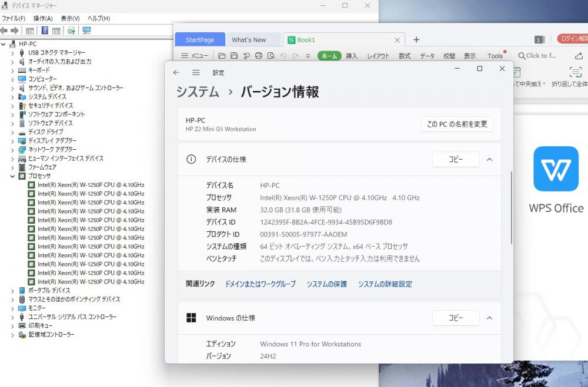Image resolution: width=588 pixels, height=387 pixels.
Task: Click the update driver icon in Device Manager
Action: pos(71,31)
